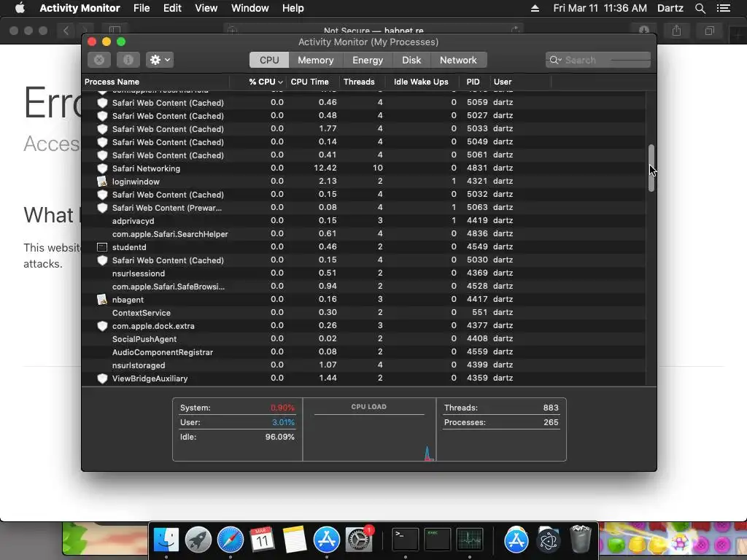This screenshot has width=747, height=560.
Task: Open the Help menu
Action: 293,8
